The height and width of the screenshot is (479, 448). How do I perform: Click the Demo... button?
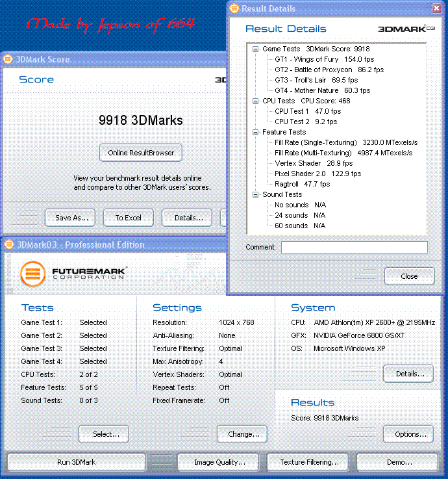[397, 462]
